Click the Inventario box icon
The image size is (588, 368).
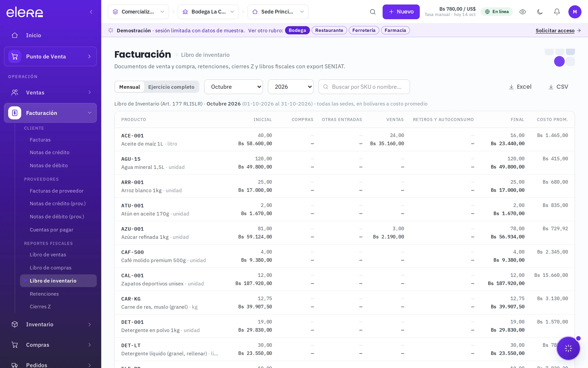15,324
